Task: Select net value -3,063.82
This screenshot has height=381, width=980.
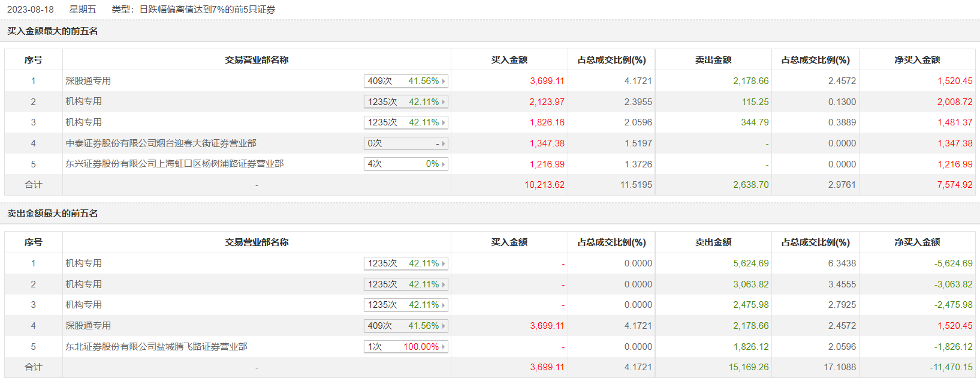Action: point(953,284)
